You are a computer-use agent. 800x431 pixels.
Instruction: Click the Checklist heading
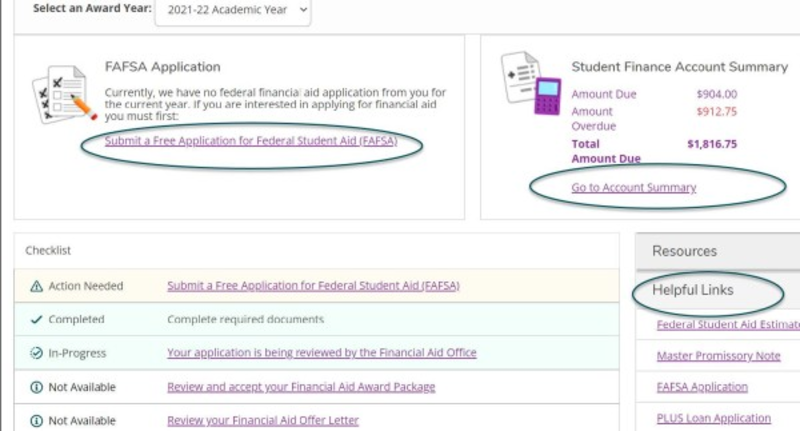(x=48, y=250)
